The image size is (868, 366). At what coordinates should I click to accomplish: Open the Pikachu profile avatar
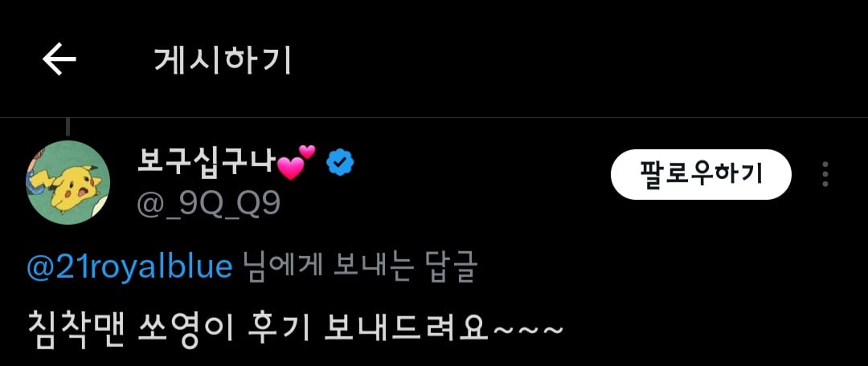click(x=68, y=182)
